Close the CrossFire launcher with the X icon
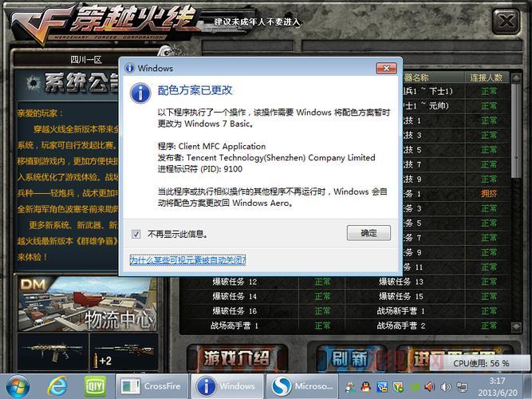This screenshot has width=532, height=399. point(506,22)
